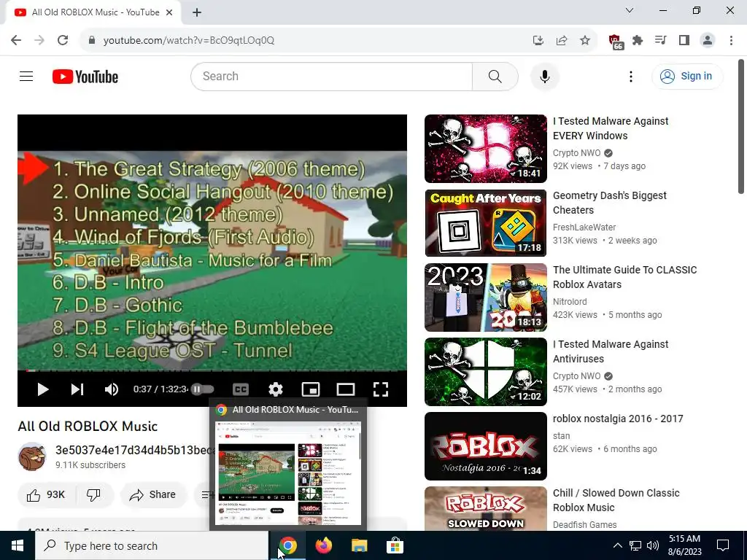Show hidden system tray icons
The height and width of the screenshot is (560, 747).
pyautogui.click(x=617, y=545)
